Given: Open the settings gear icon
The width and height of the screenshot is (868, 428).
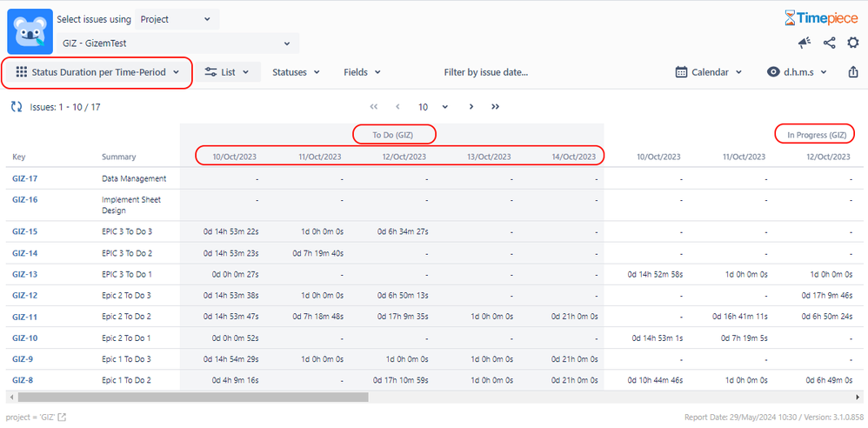Looking at the screenshot, I should (x=853, y=43).
